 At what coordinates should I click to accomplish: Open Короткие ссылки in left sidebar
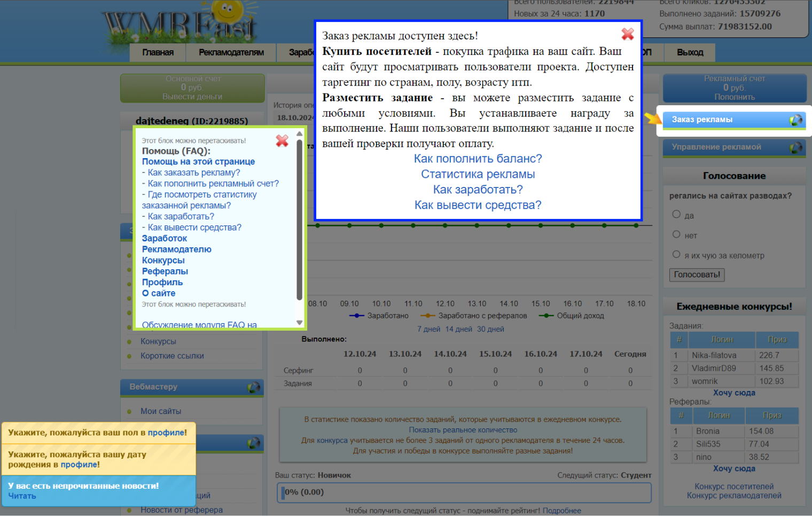[172, 356]
